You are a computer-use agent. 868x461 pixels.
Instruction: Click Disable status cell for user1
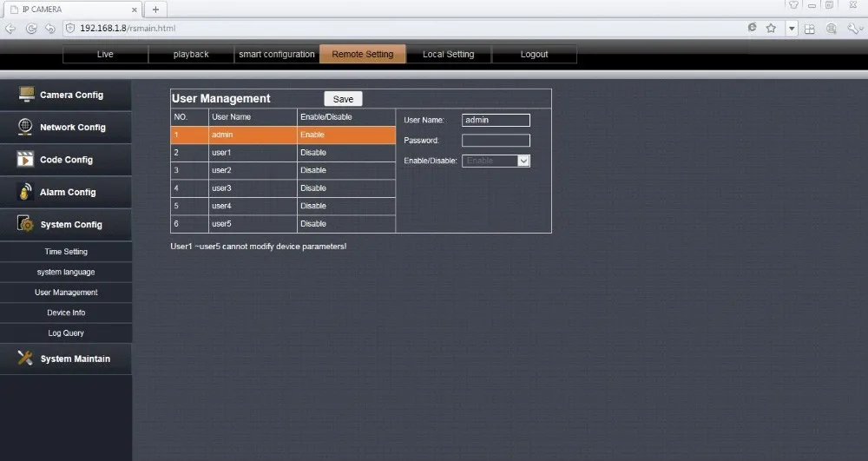(x=346, y=153)
